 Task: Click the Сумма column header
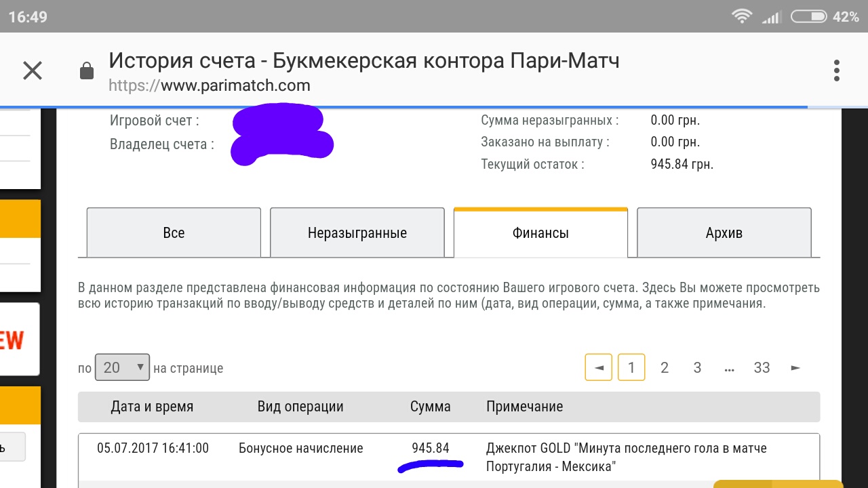(431, 407)
